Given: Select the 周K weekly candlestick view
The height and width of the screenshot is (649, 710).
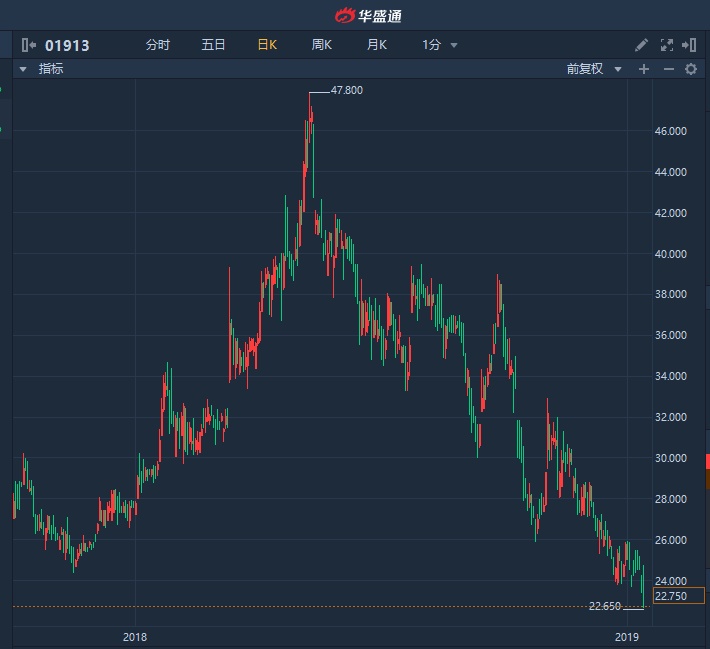Looking at the screenshot, I should click(321, 45).
